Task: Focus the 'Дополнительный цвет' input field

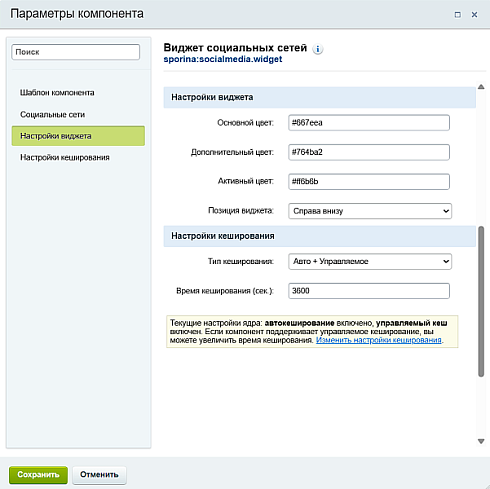Action: click(369, 152)
